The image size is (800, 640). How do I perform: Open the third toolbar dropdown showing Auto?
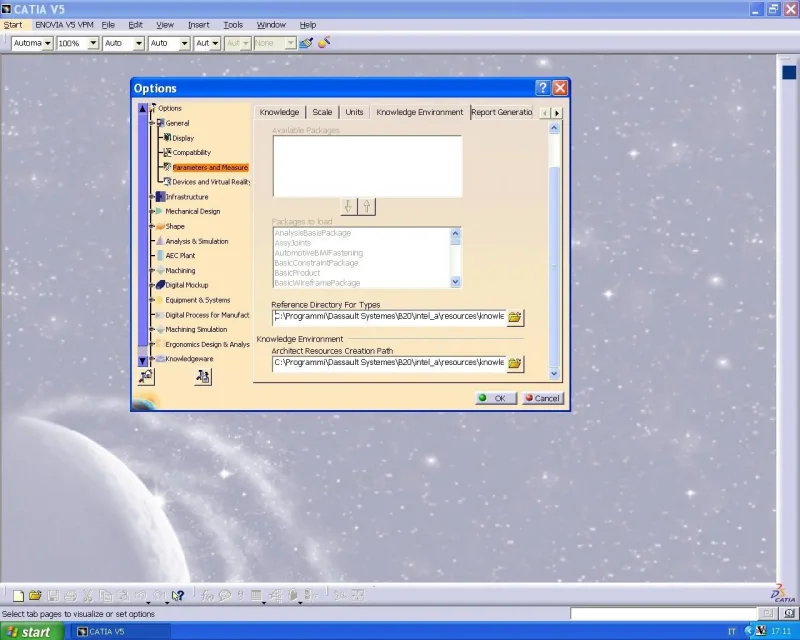138,43
